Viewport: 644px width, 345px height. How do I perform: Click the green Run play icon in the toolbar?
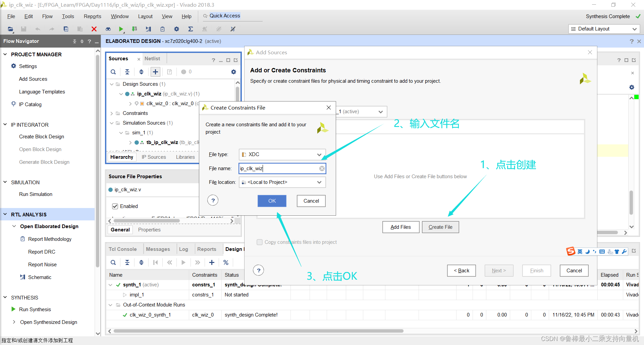pos(121,29)
